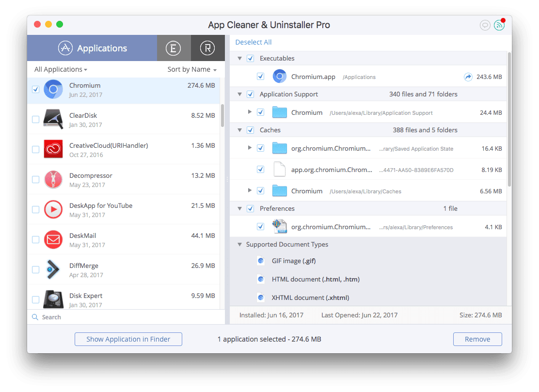Open the Sort by Name dropdown

click(192, 69)
